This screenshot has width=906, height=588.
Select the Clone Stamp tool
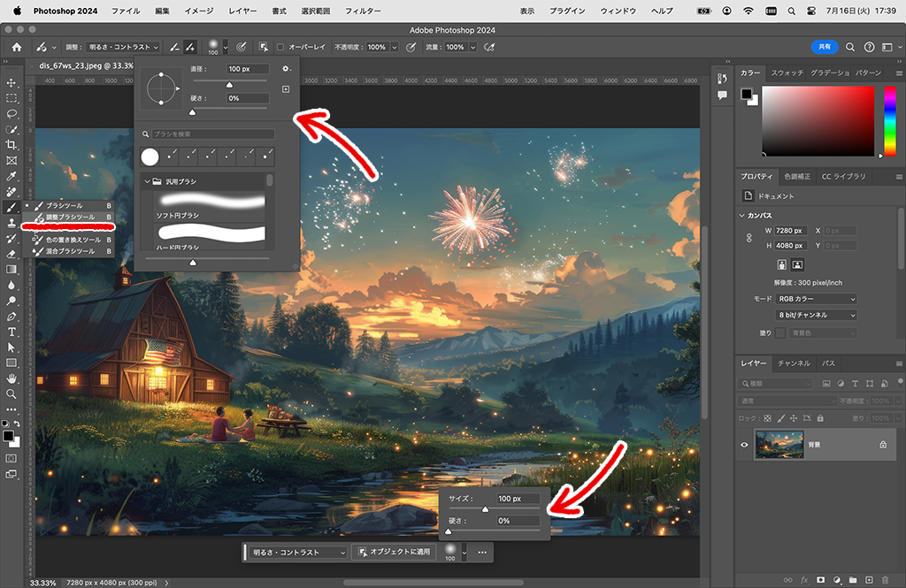[11, 223]
